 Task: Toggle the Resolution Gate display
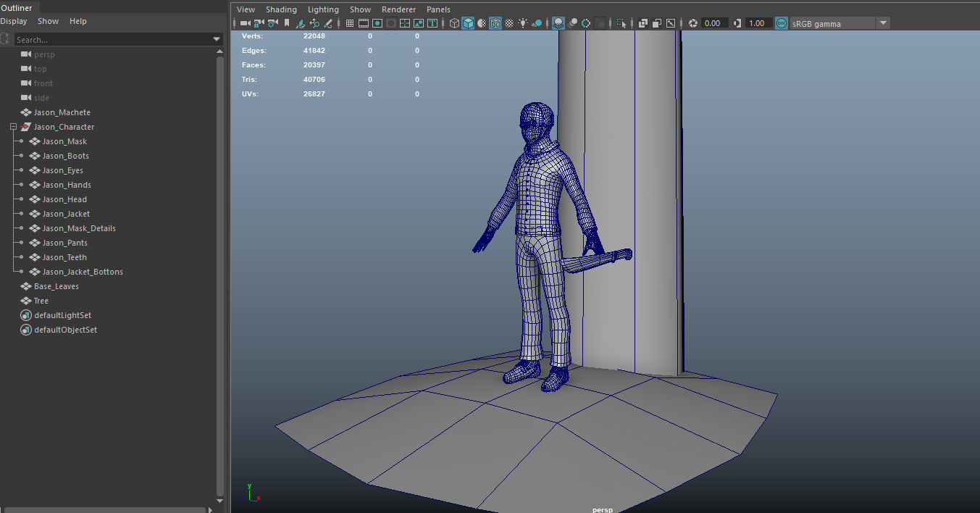point(378,23)
